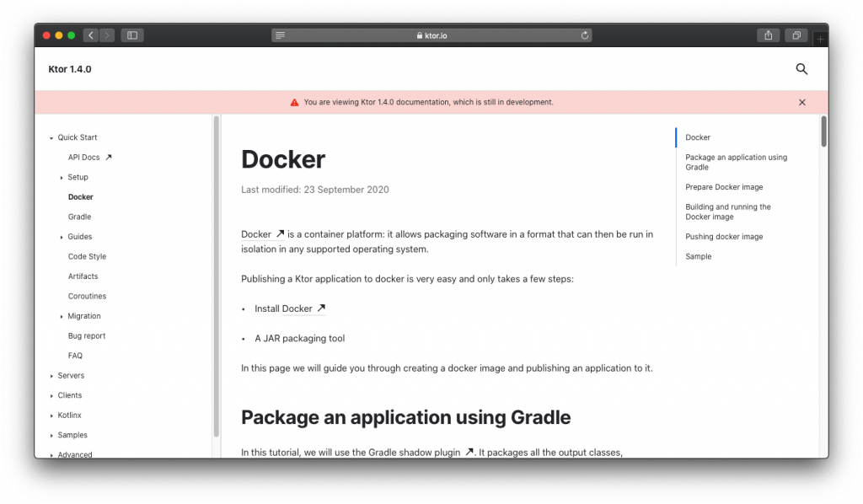Expand the Setup tree item

pyautogui.click(x=62, y=178)
